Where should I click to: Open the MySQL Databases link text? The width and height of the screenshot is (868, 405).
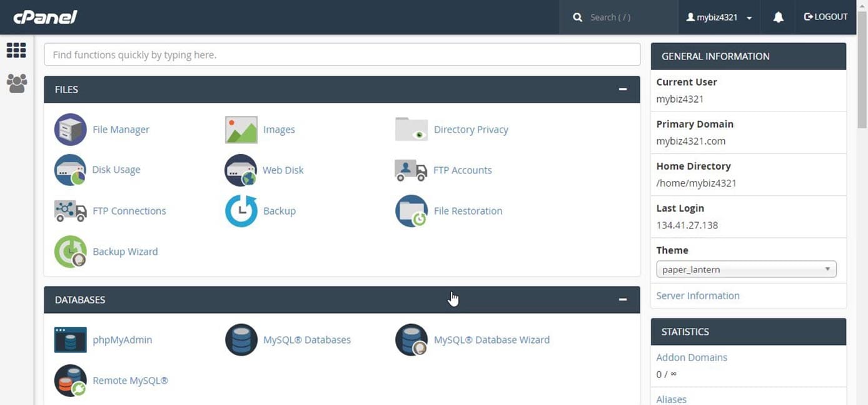click(307, 340)
